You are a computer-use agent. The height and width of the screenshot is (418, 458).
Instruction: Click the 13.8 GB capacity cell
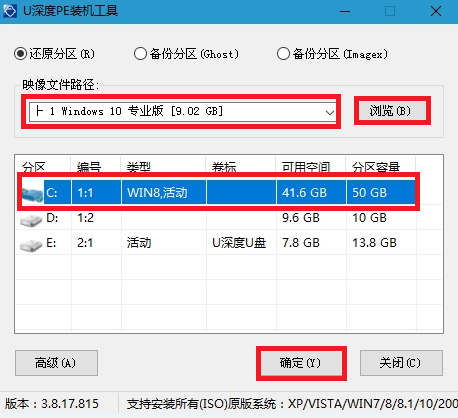point(374,243)
